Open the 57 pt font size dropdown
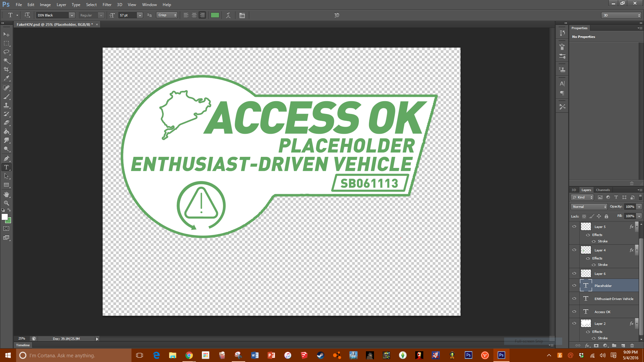644x362 pixels. (x=140, y=15)
